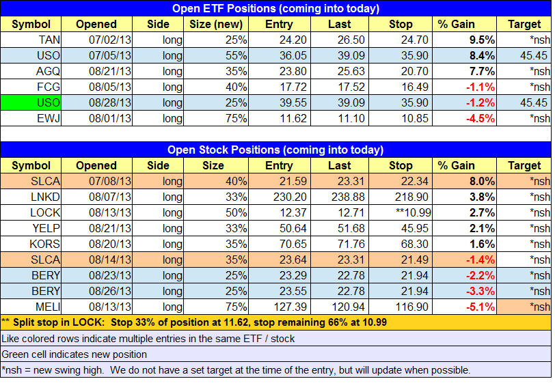The width and height of the screenshot is (555, 392).
Task: Click the stop value 10.85
Action: tap(401, 118)
